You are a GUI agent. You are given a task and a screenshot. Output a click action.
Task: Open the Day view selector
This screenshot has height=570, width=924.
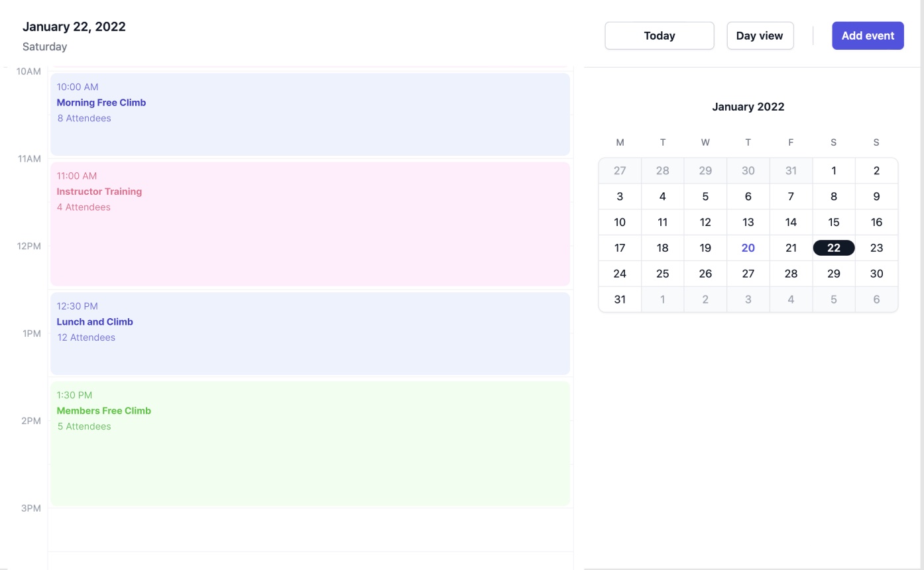pos(760,35)
